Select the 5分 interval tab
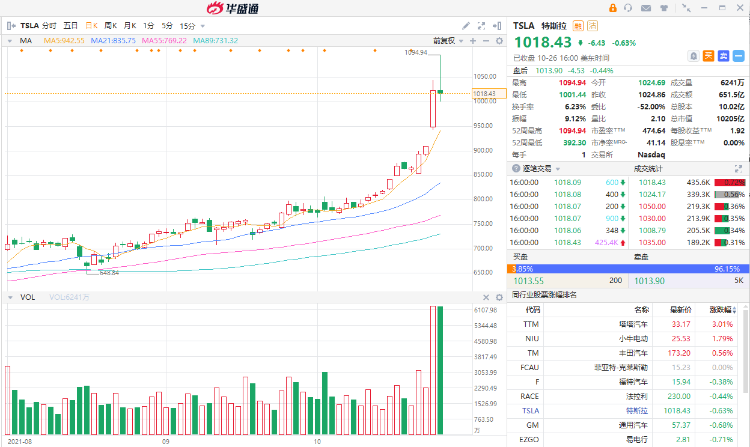Viewport: 750px width, 447px height. click(167, 26)
